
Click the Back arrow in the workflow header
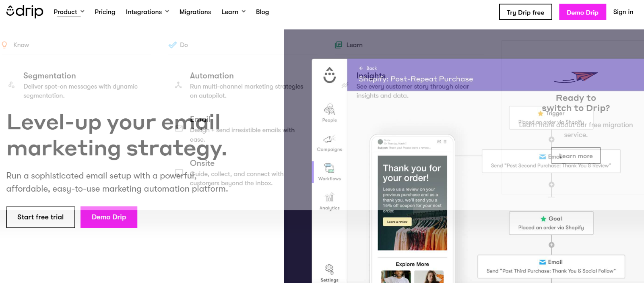(361, 68)
